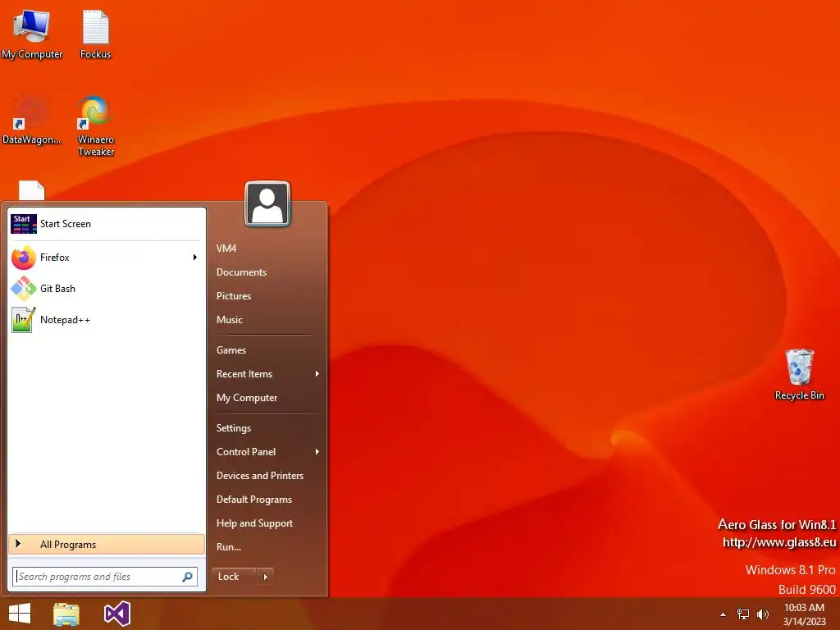Click the Windows Start button in the taskbar
Viewport: 840px width, 630px height.
[20, 614]
